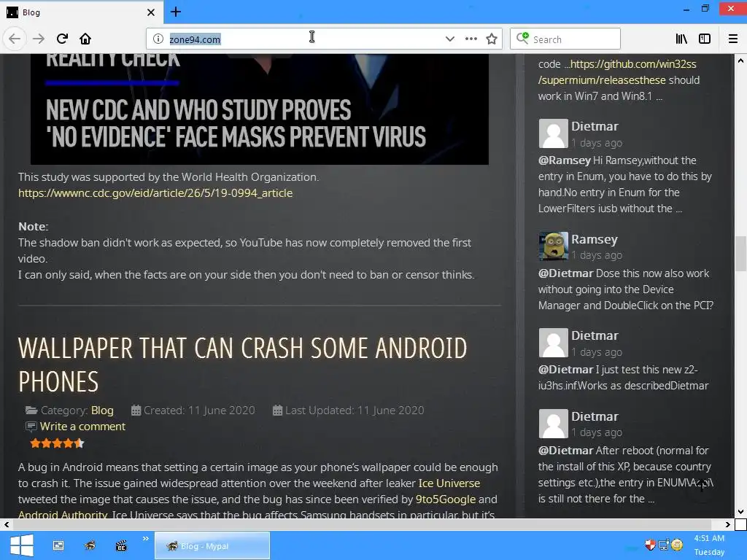Go to the browser home page
Image resolution: width=747 pixels, height=560 pixels.
pos(85,39)
